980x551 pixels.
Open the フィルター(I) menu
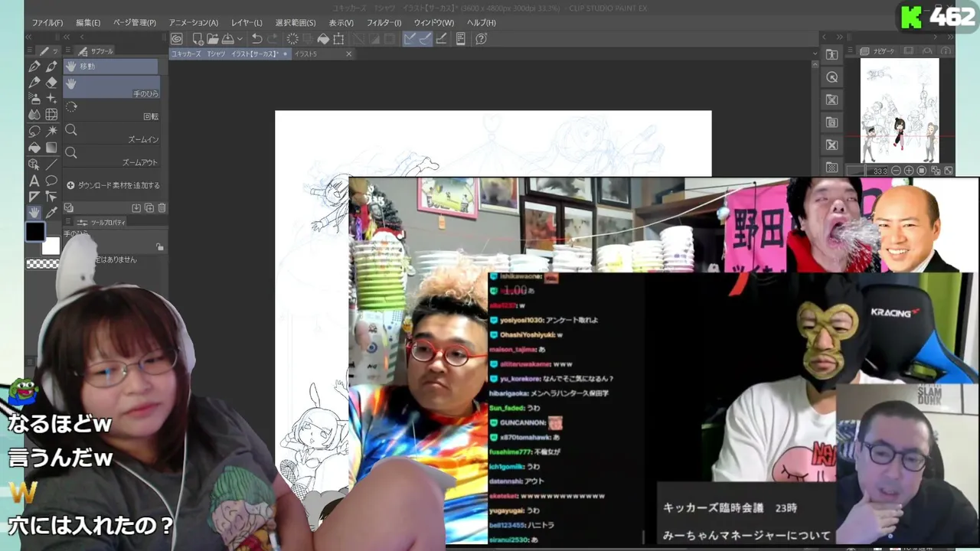point(384,23)
